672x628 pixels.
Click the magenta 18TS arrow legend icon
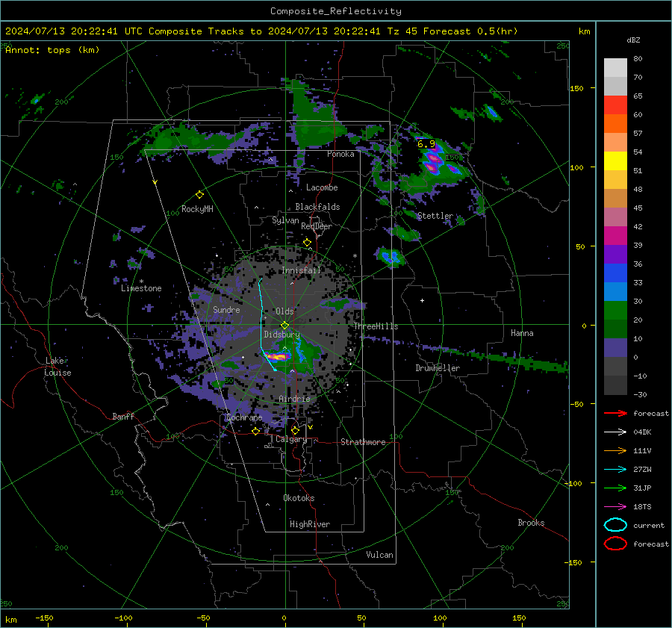(x=615, y=507)
